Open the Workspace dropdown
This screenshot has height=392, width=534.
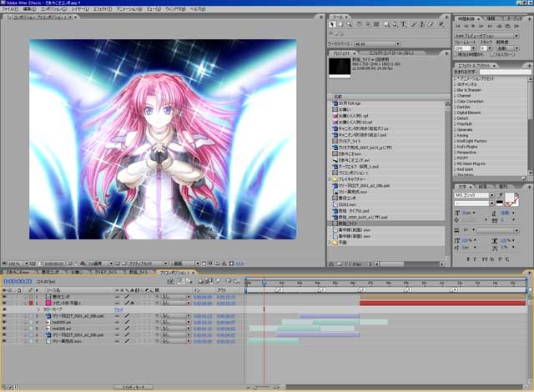(377, 44)
